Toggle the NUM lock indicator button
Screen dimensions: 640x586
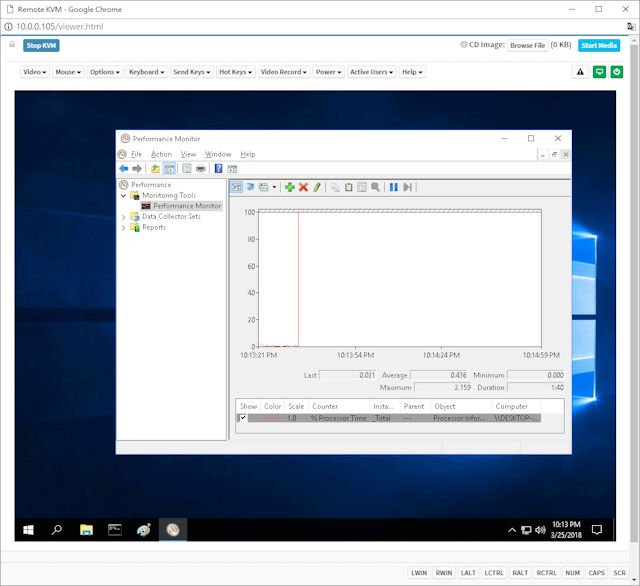[573, 573]
